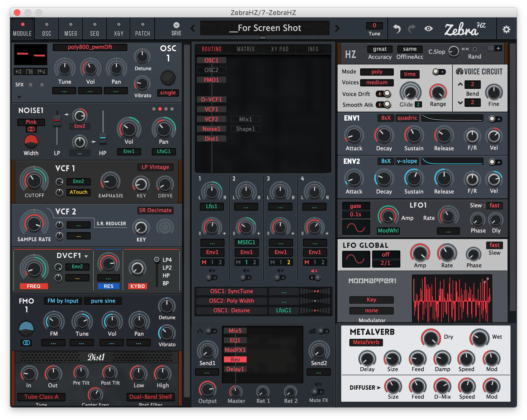Screen dimensions: 527x420
Task: Switch to the OSC page tab
Action: point(47,29)
